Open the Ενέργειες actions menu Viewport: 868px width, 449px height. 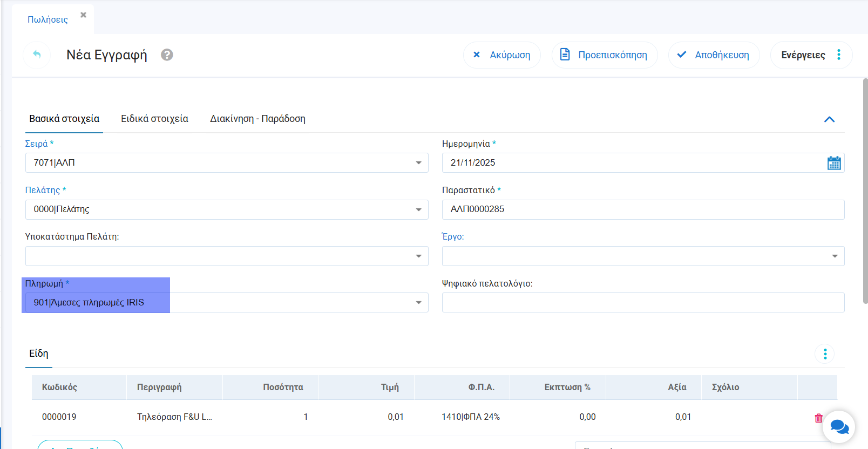point(811,55)
